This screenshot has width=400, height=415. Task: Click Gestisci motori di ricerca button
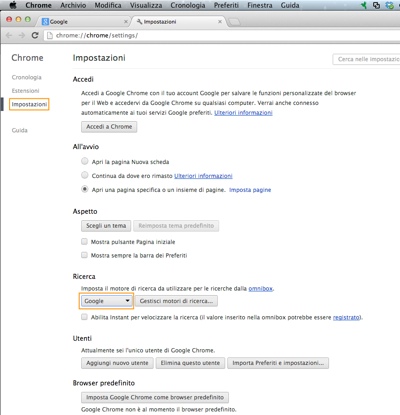tap(176, 301)
